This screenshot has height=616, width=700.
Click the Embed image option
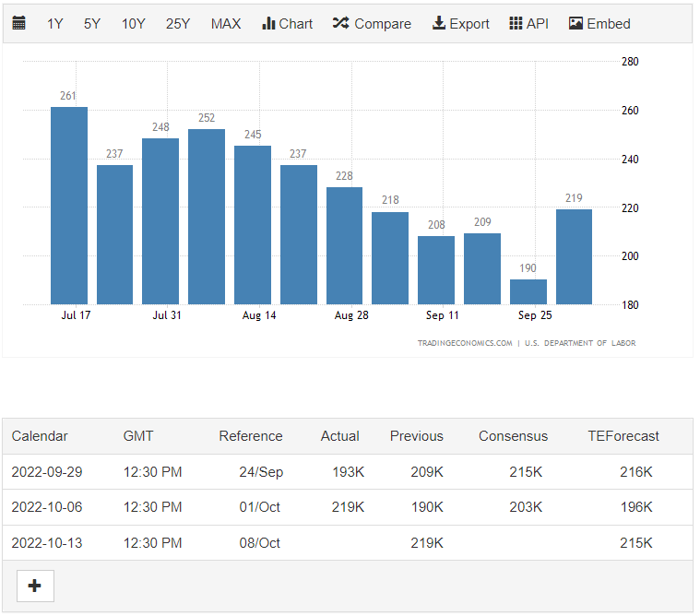tap(599, 24)
